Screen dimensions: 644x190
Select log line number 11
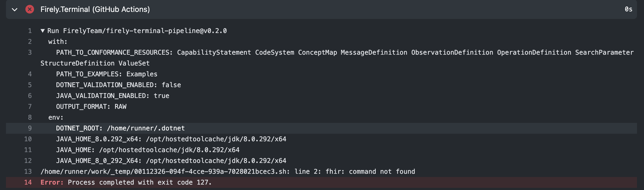click(28, 150)
